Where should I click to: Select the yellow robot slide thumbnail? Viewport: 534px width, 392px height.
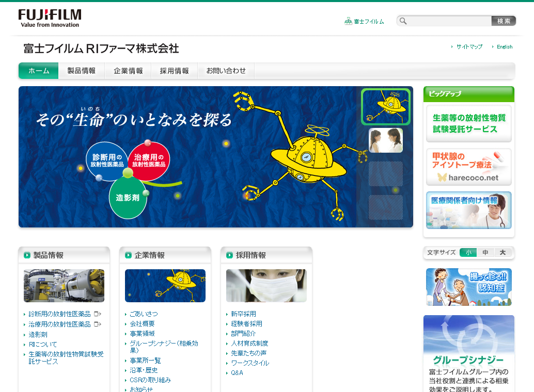pyautogui.click(x=385, y=107)
